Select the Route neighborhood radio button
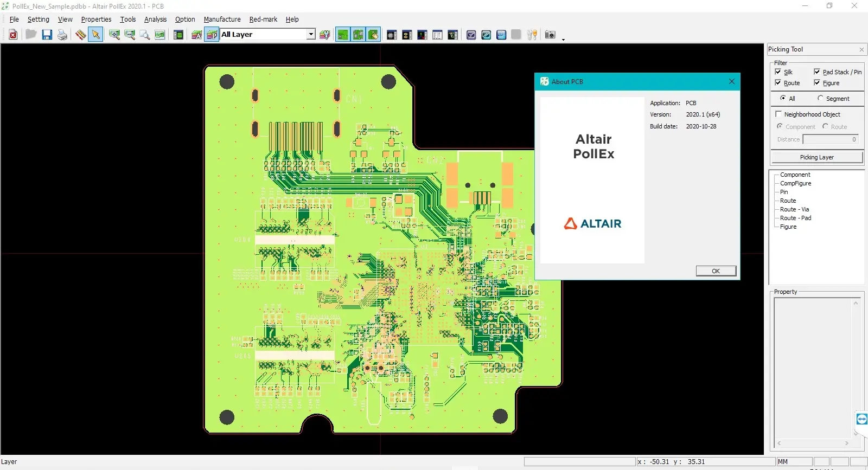Image resolution: width=868 pixels, height=470 pixels. pos(825,126)
